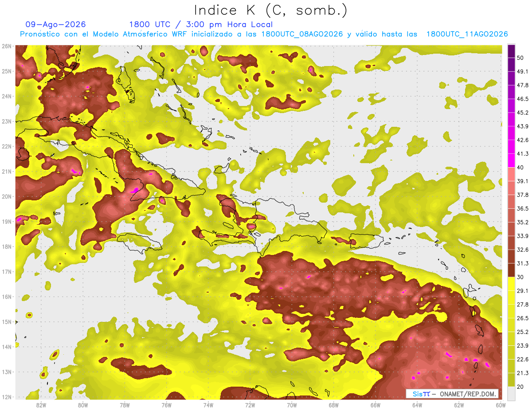Click the 'Sisπ – ONAMET/REP.DOM.' logo box
532x411 pixels.
point(452,394)
